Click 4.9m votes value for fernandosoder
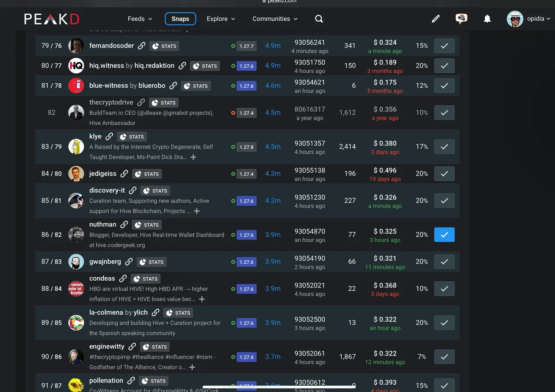This screenshot has width=555, height=392. tap(273, 45)
